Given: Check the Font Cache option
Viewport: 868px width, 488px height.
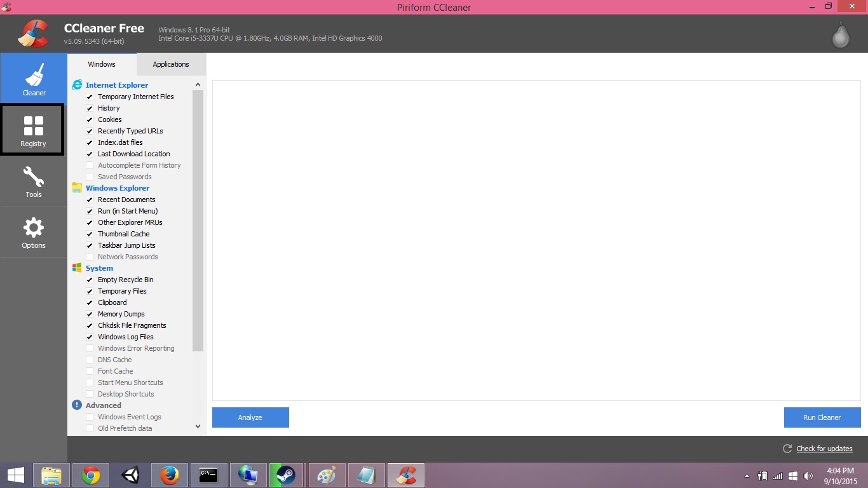Looking at the screenshot, I should (x=90, y=371).
